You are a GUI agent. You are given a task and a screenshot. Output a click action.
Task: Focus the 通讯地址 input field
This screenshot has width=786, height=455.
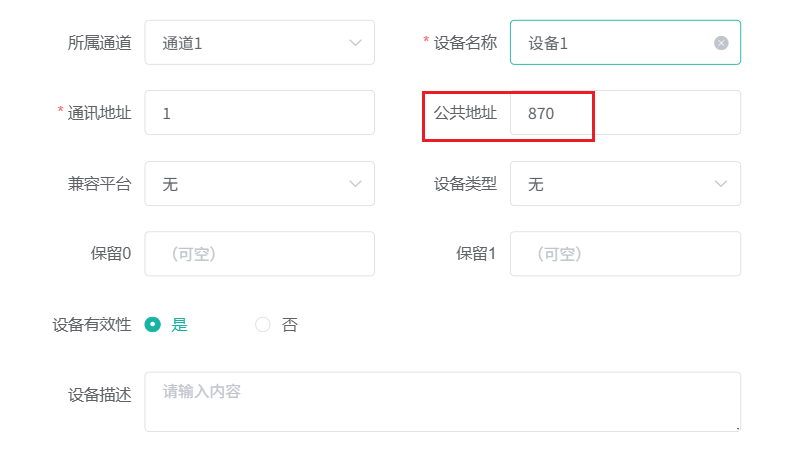259,113
